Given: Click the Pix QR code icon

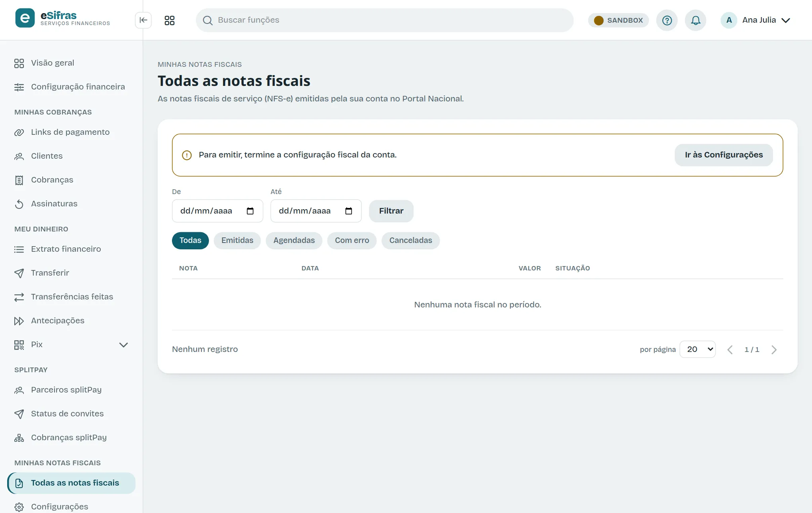Looking at the screenshot, I should [x=19, y=345].
